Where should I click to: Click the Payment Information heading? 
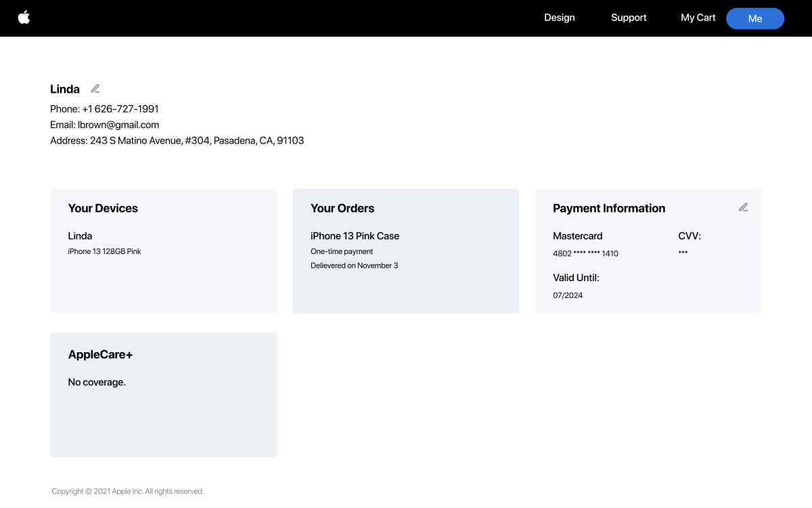click(x=609, y=209)
